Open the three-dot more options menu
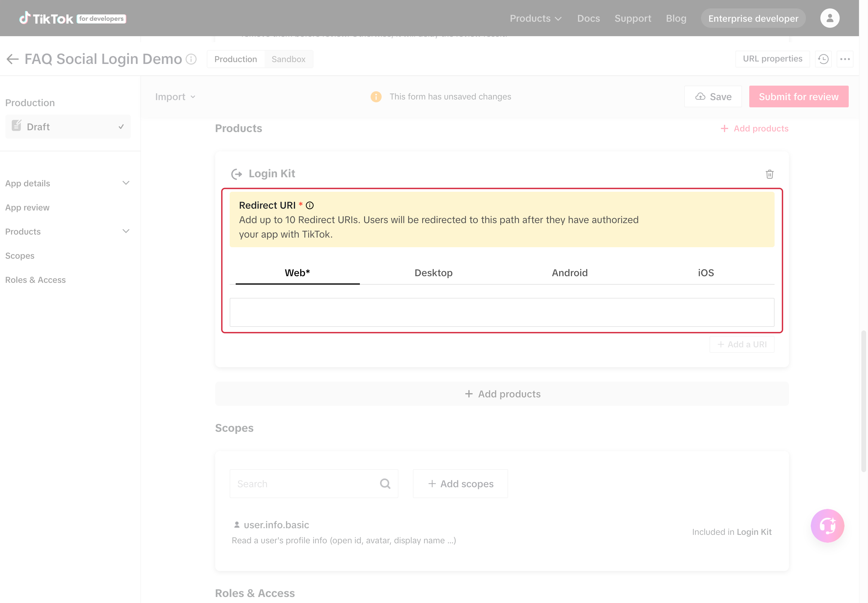868x603 pixels. [x=844, y=59]
